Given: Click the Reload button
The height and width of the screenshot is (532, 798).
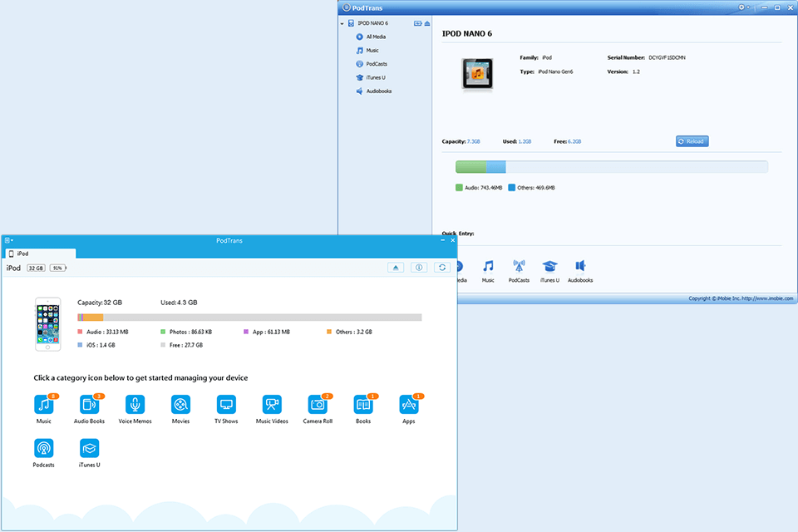Looking at the screenshot, I should (x=692, y=141).
